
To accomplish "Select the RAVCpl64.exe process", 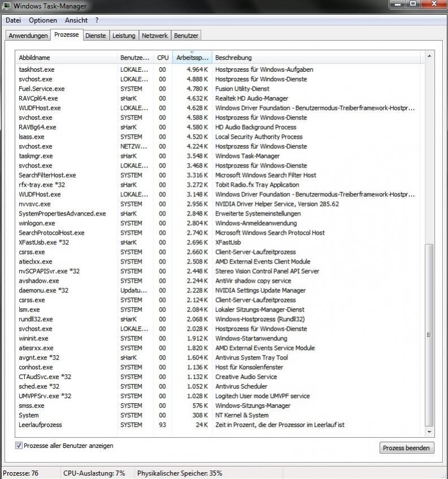I will coord(219,98).
